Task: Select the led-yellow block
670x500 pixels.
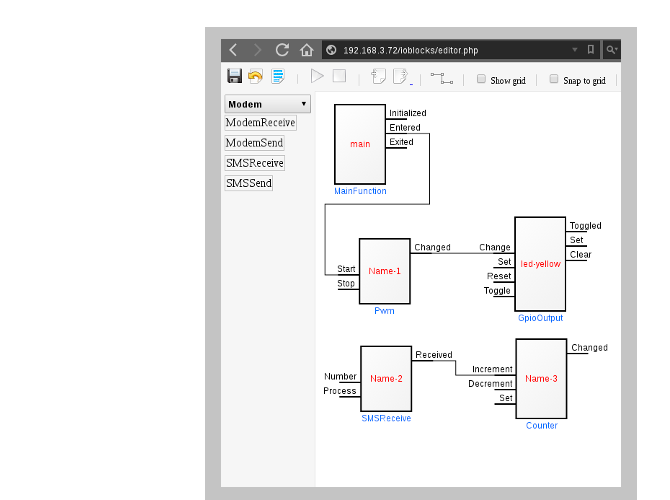Action: [x=540, y=264]
